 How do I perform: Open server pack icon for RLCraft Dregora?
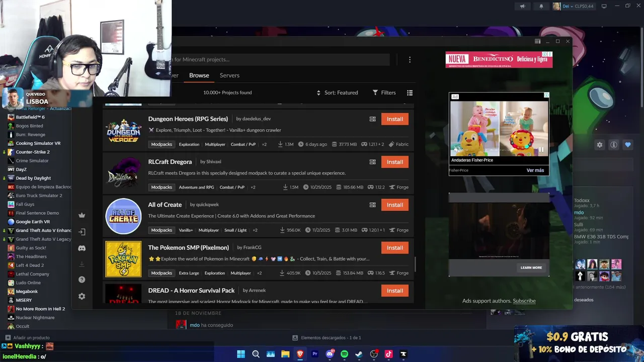pos(373,162)
